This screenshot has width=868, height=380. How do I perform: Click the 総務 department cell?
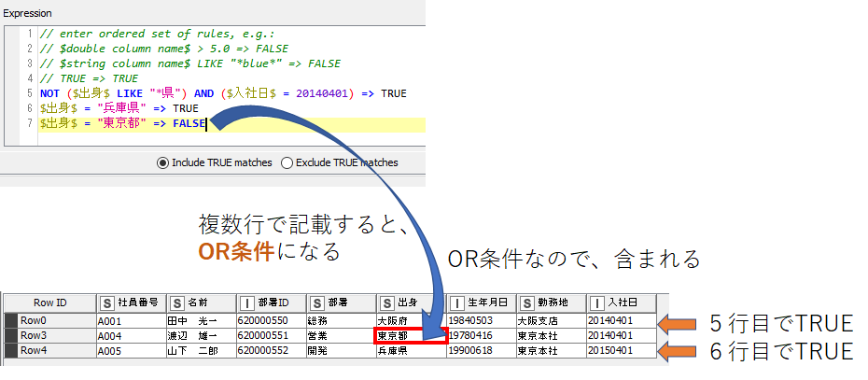pos(341,320)
